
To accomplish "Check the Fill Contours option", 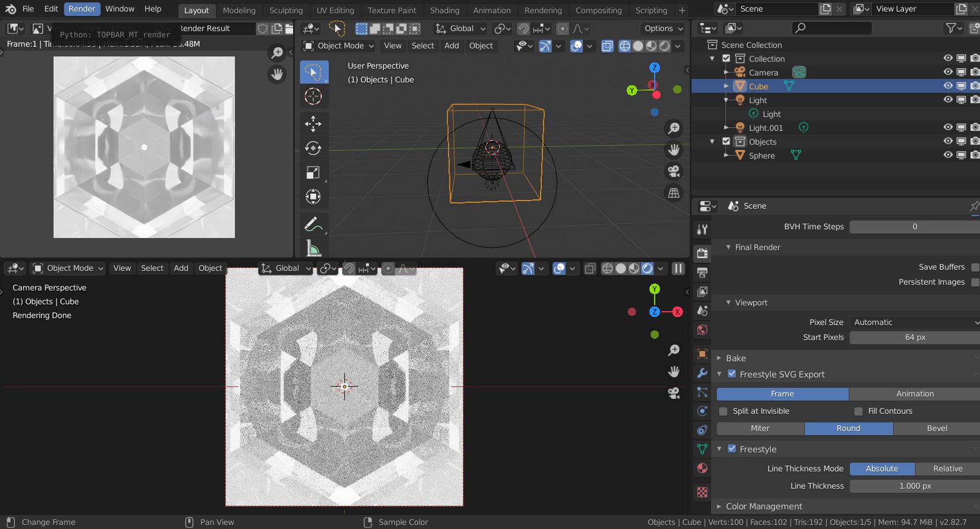I will click(859, 411).
